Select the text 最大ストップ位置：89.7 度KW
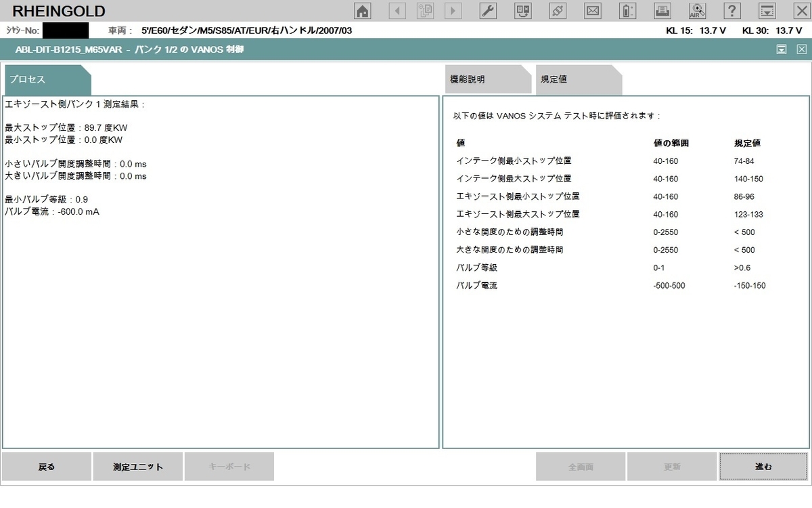Image resolution: width=812 pixels, height=508 pixels. point(66,128)
